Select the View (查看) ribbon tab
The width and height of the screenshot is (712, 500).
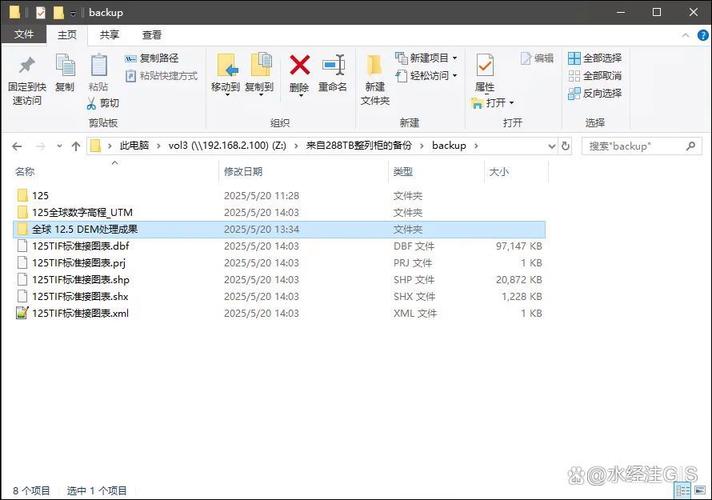[x=152, y=35]
